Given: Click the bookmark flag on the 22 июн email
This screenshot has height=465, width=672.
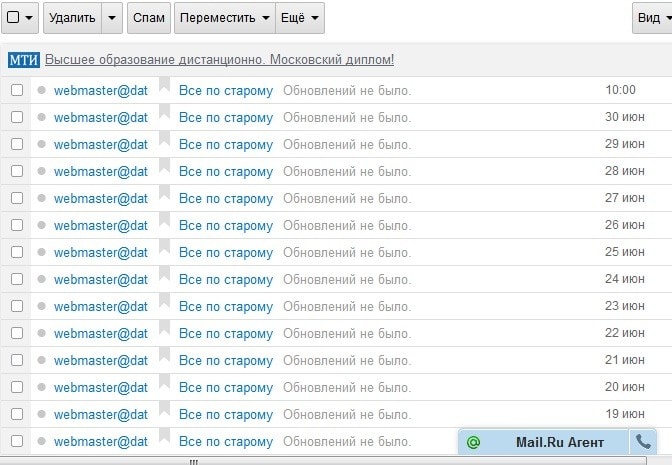Looking at the screenshot, I should (165, 333).
